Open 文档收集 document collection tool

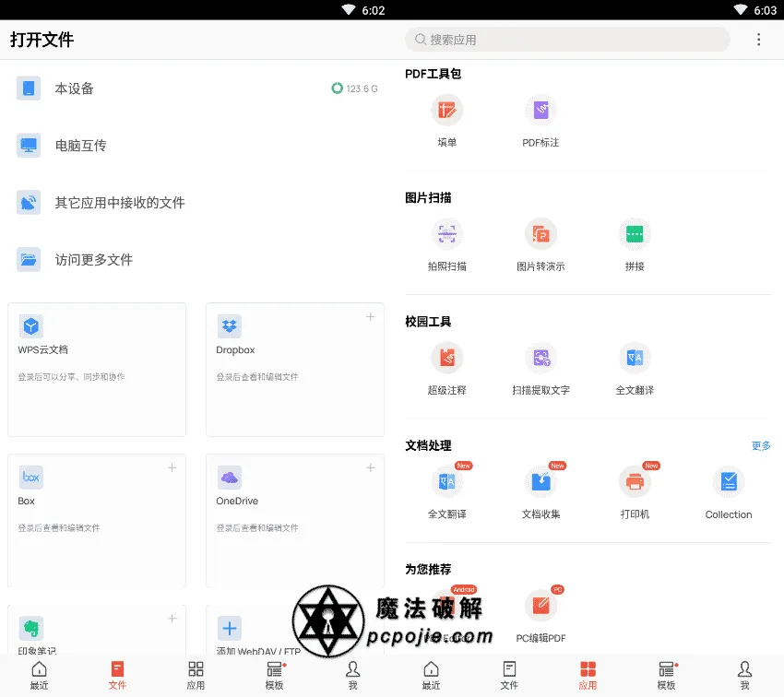pos(541,492)
